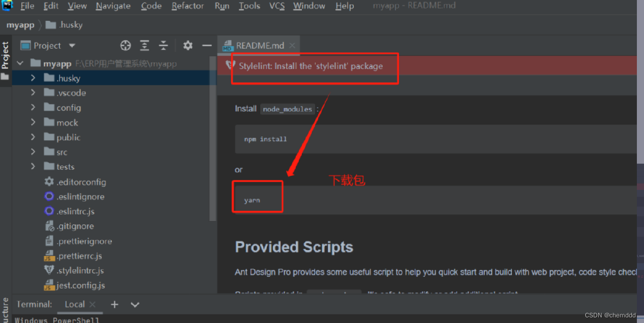Select the Local terminal tab

point(74,304)
